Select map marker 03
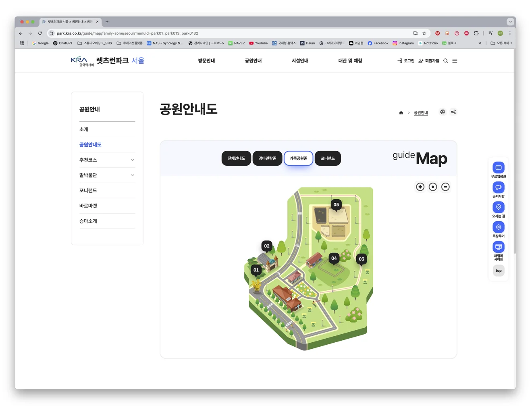 pyautogui.click(x=362, y=259)
